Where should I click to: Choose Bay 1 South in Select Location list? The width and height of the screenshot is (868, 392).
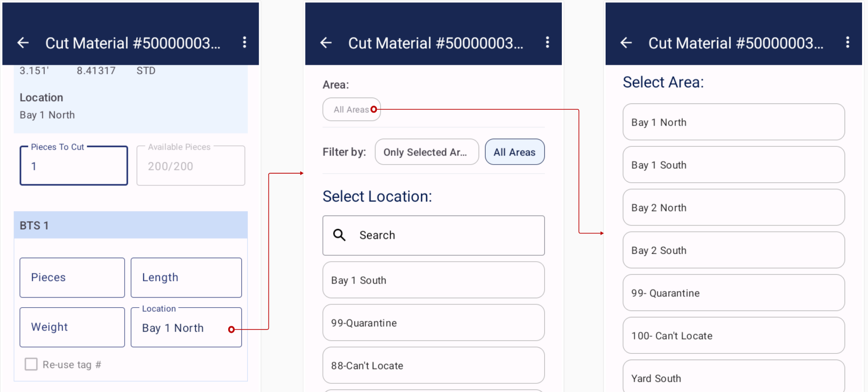[434, 280]
